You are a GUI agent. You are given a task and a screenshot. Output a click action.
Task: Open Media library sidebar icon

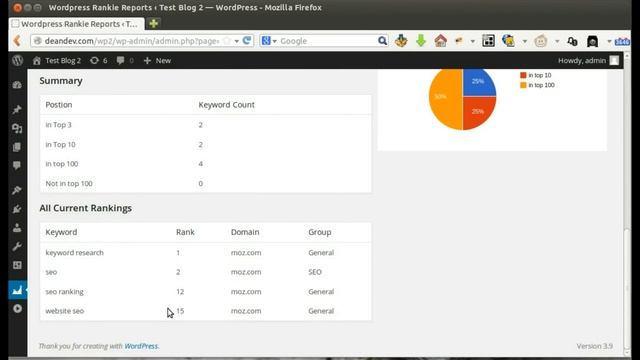coord(17,128)
